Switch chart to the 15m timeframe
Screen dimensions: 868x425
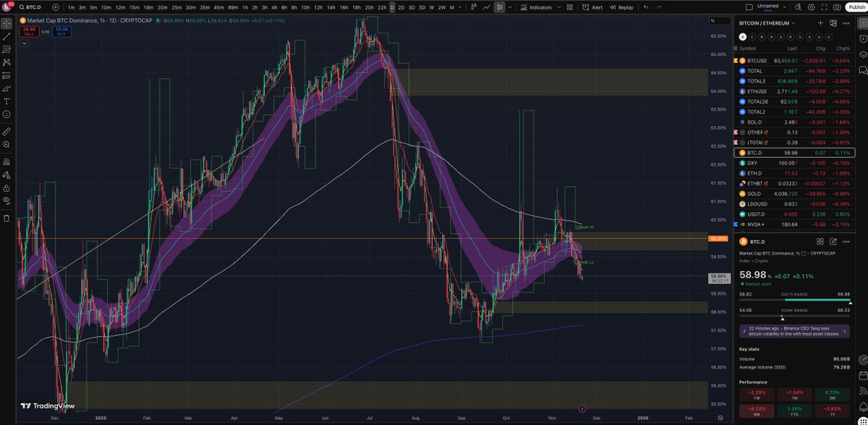pyautogui.click(x=135, y=7)
